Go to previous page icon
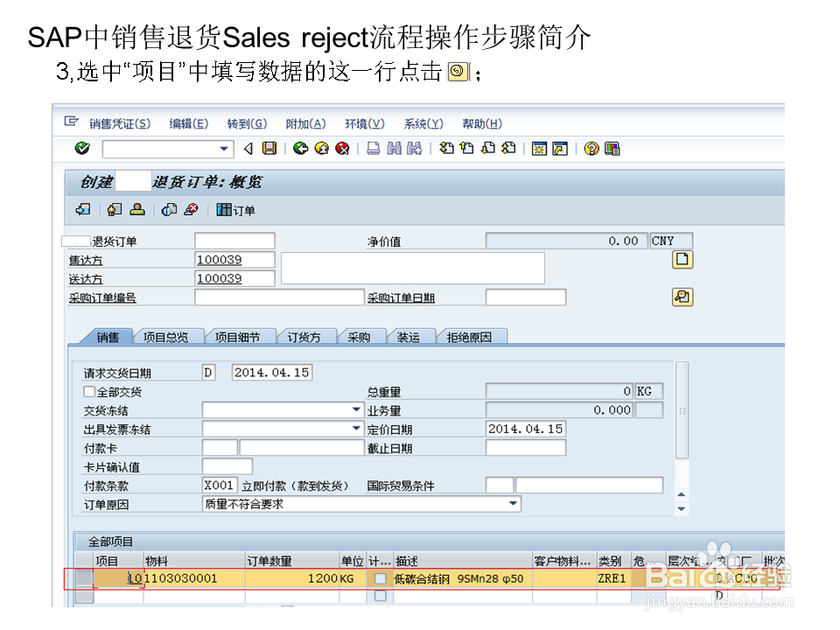Viewport: 840px width, 630px height. [467, 149]
